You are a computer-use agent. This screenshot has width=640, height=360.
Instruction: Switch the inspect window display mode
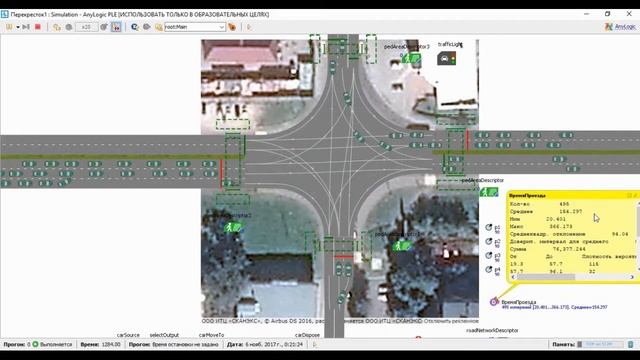pyautogui.click(x=629, y=196)
